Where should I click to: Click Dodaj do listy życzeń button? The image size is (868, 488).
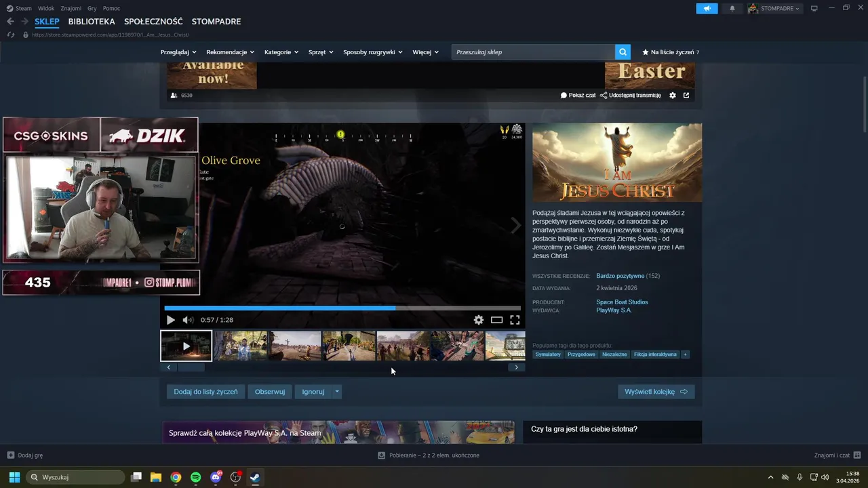pyautogui.click(x=205, y=392)
